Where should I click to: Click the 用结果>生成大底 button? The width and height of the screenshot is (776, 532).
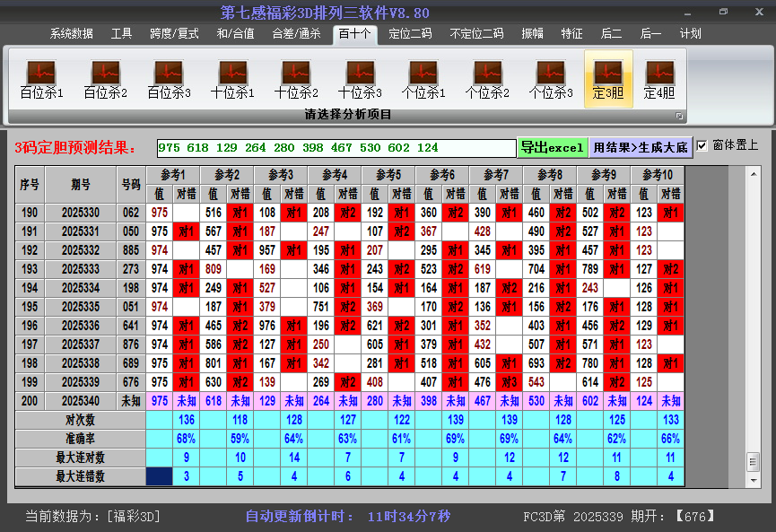coord(639,146)
